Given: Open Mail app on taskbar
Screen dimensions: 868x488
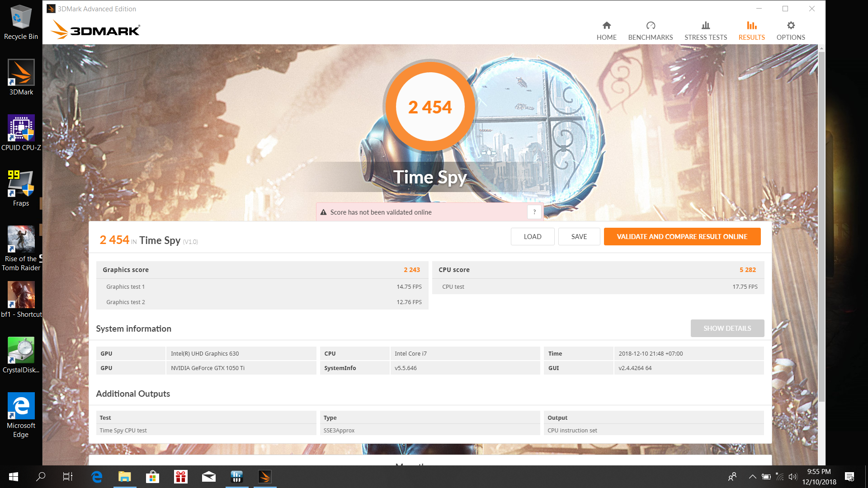Looking at the screenshot, I should pyautogui.click(x=209, y=477).
